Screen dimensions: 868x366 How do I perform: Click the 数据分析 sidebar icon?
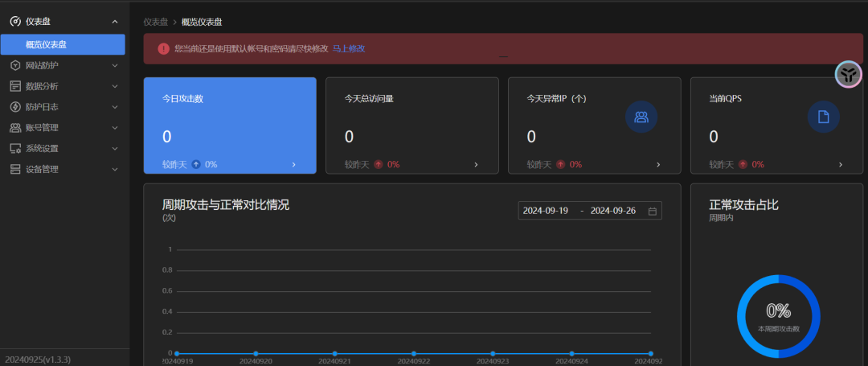click(15, 86)
